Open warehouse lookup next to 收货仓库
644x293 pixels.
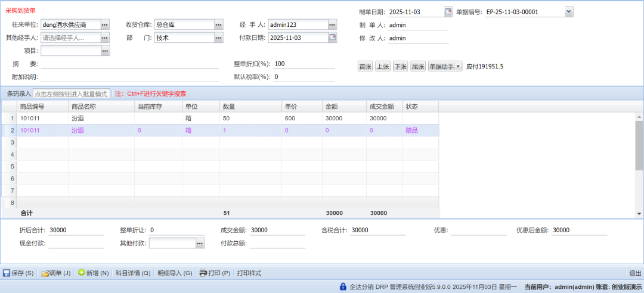click(x=218, y=24)
